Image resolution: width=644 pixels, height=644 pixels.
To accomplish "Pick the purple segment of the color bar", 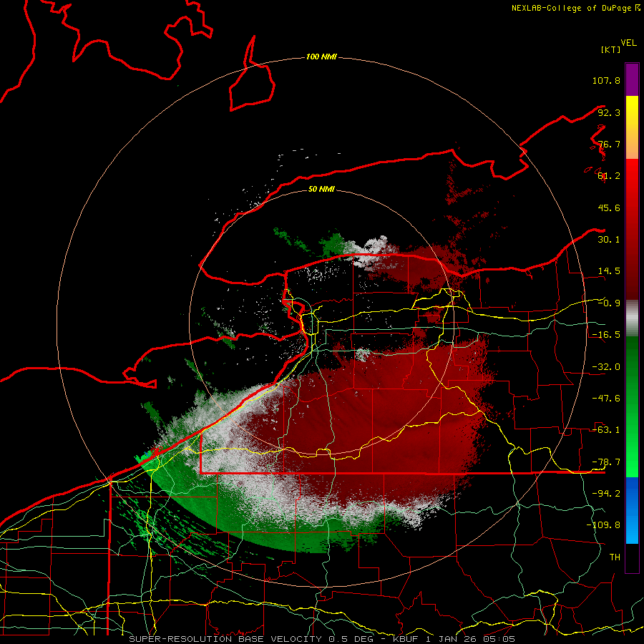I will [x=632, y=79].
